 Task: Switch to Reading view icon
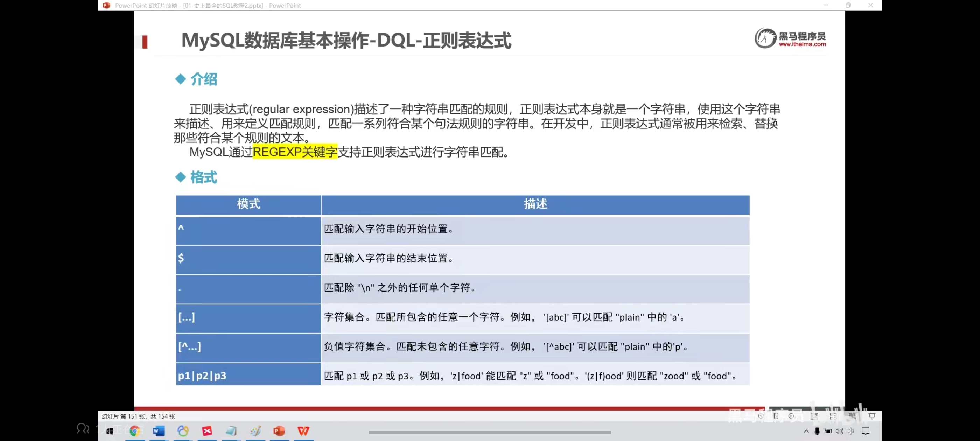(852, 416)
